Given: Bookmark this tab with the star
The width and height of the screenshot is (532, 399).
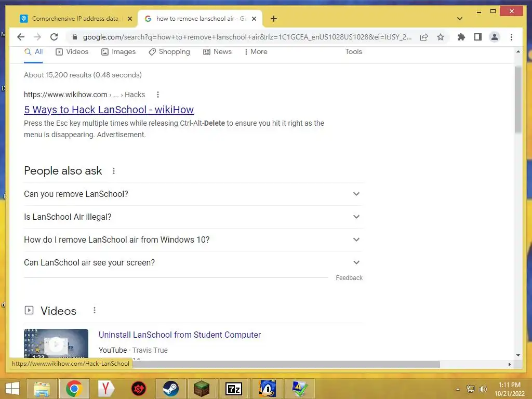Looking at the screenshot, I should pyautogui.click(x=441, y=37).
